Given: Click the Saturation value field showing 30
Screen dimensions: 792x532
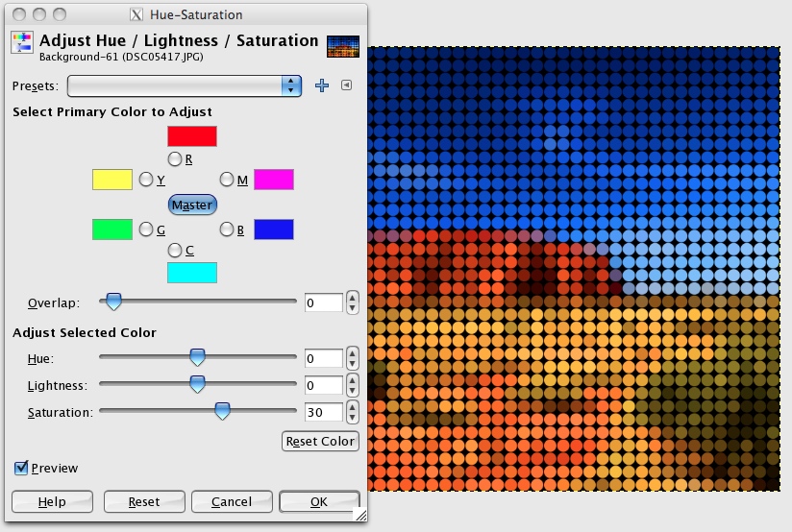Looking at the screenshot, I should pyautogui.click(x=324, y=412).
